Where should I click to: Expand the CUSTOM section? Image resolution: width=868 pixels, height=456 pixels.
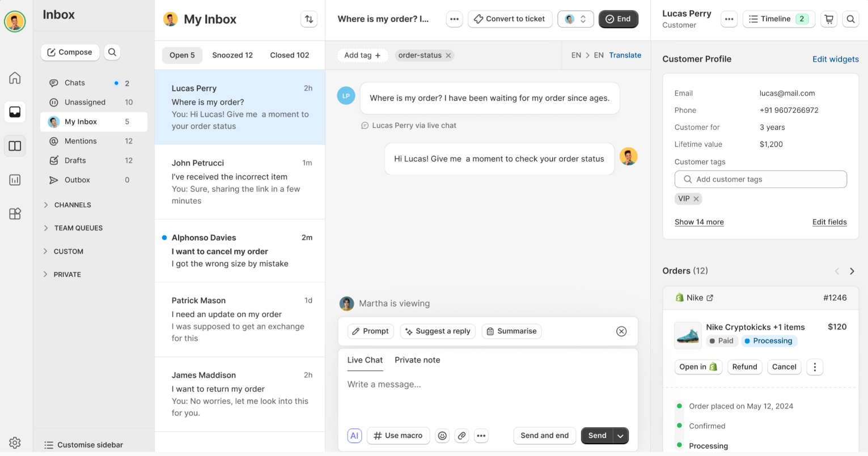(x=63, y=252)
